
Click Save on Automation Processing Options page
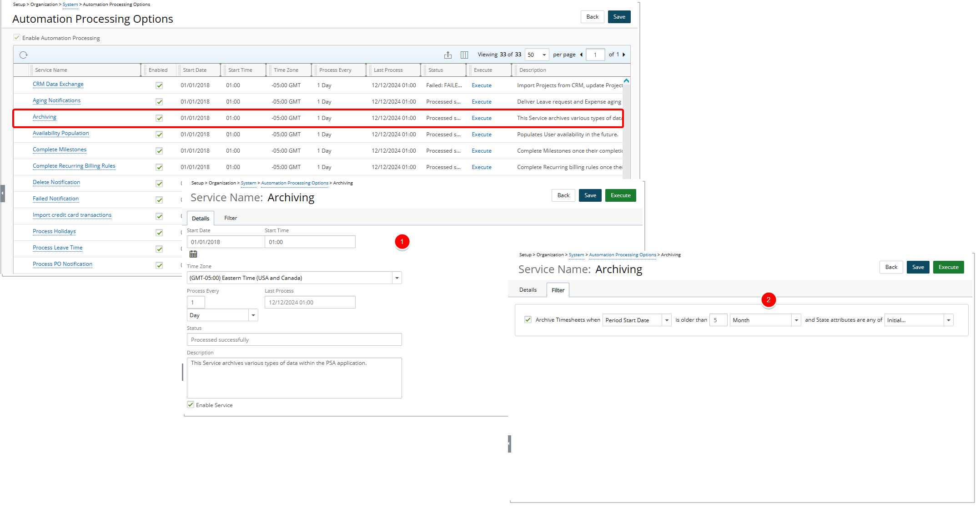619,17
